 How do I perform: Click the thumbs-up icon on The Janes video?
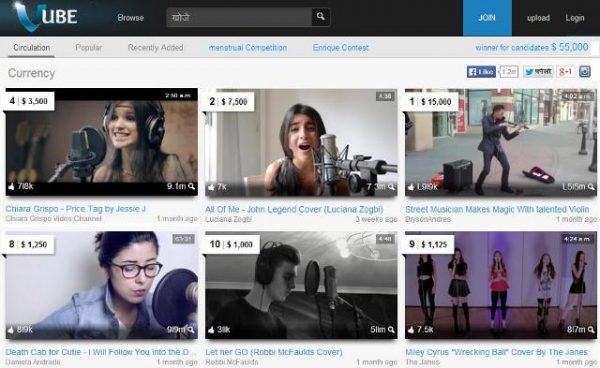coord(411,330)
